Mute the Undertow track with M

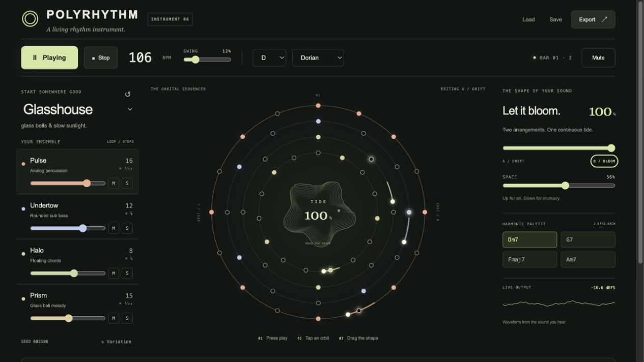point(114,228)
